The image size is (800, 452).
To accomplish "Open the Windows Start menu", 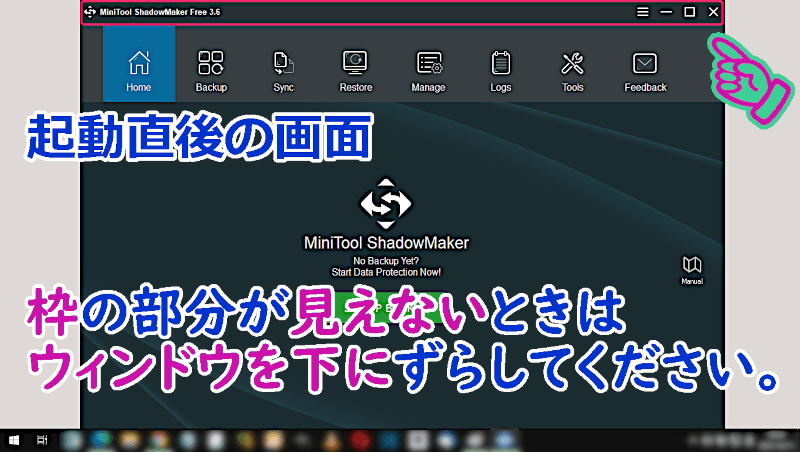I will (14, 440).
